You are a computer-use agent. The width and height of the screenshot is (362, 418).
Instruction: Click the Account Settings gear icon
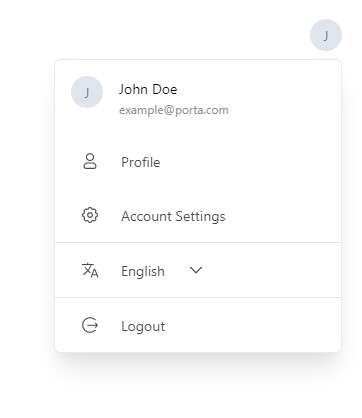(x=90, y=215)
